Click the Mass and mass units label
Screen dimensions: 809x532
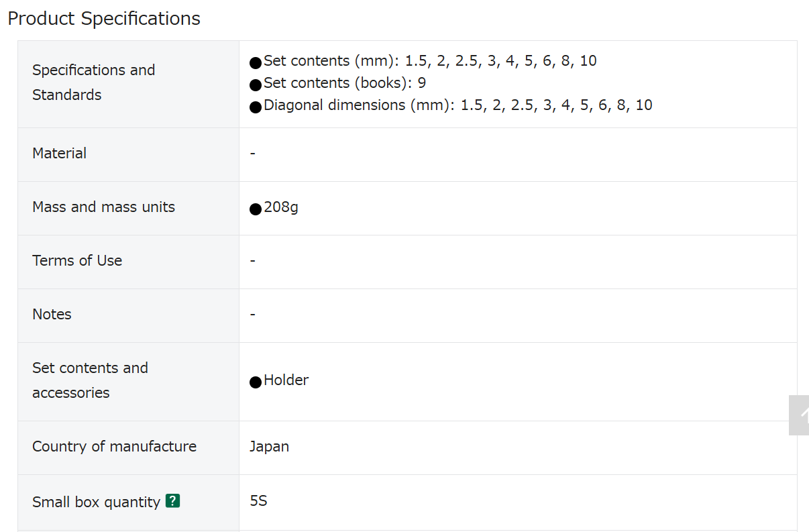tap(104, 207)
